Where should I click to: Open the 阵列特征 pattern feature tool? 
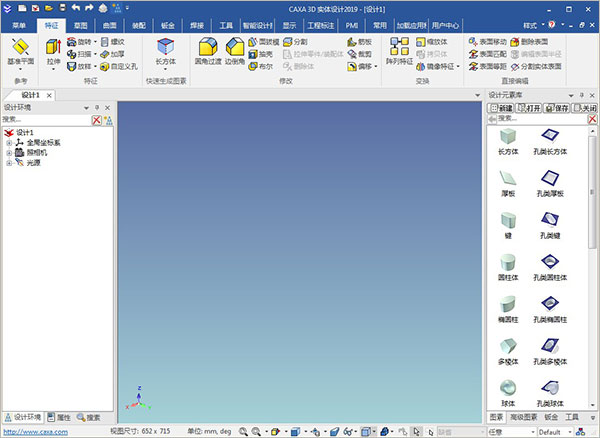399,51
